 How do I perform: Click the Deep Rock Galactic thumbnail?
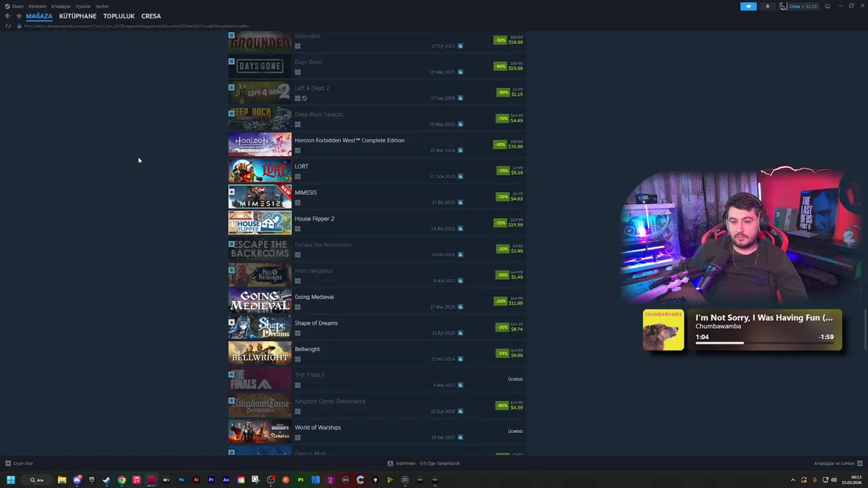[x=260, y=119]
